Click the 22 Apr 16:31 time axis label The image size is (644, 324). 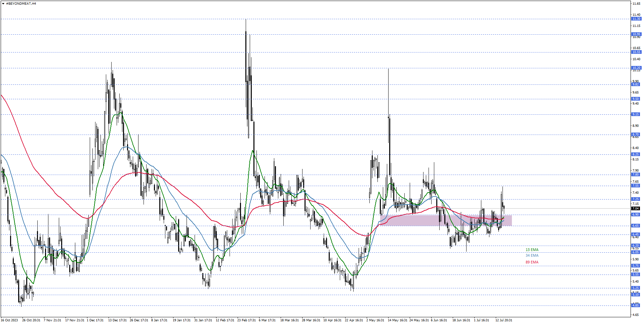(x=354, y=320)
